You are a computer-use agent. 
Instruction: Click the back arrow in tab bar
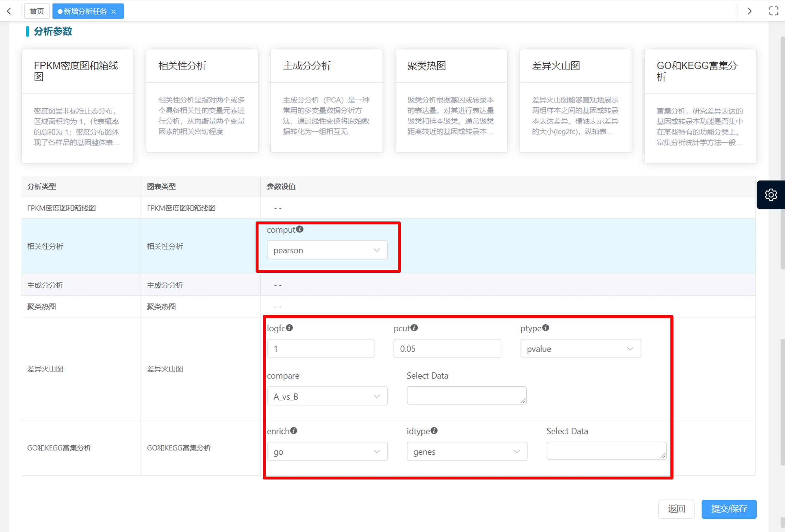point(9,11)
